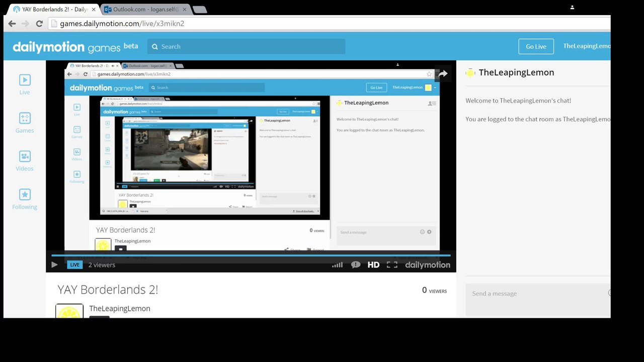Click the Go Live button

click(536, 46)
